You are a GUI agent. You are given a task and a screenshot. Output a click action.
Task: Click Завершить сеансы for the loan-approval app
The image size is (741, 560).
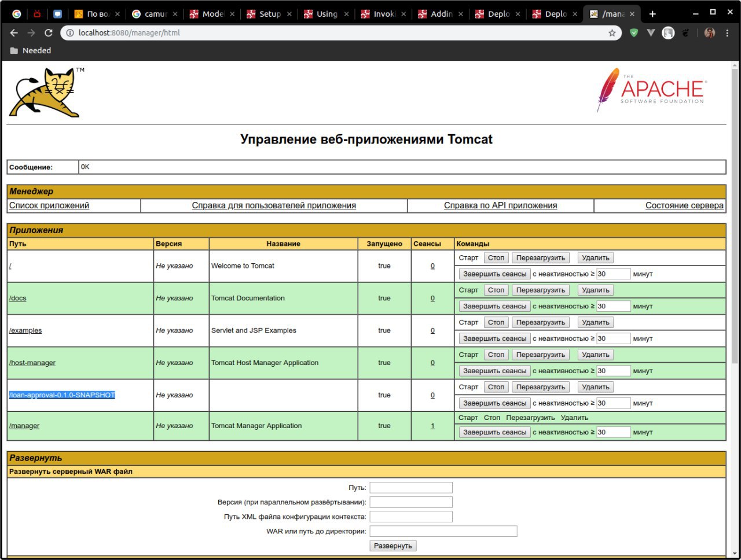pos(495,404)
